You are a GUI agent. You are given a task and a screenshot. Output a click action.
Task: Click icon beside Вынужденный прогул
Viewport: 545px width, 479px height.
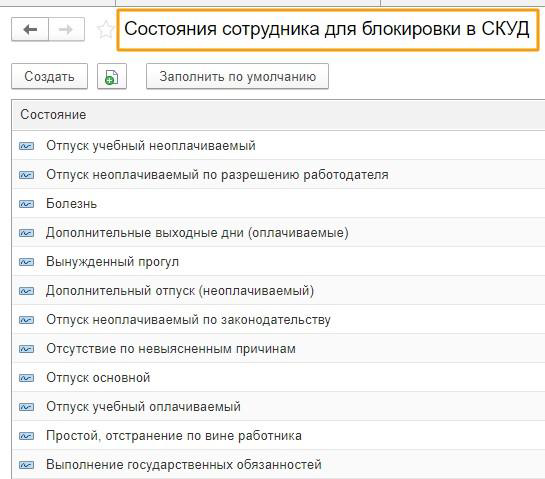point(26,262)
